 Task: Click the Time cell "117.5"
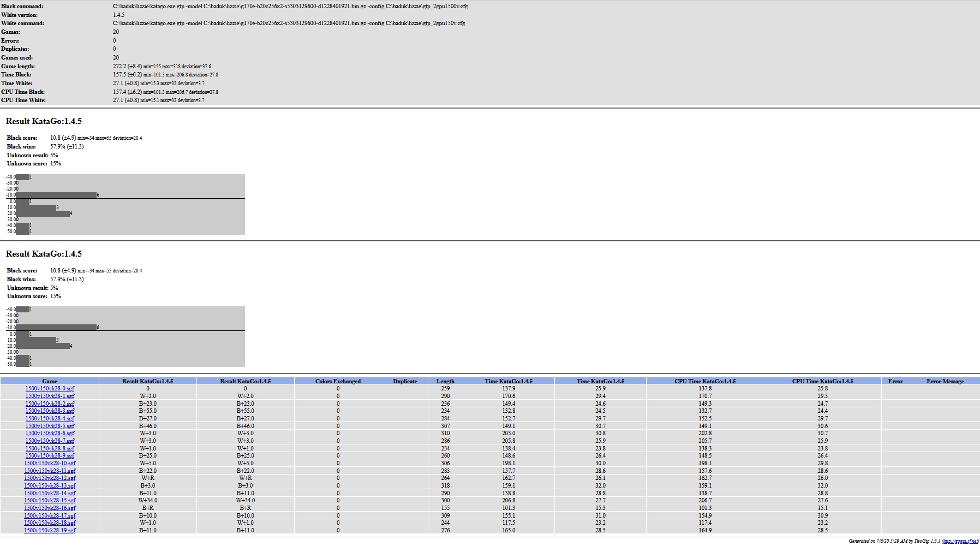(x=509, y=523)
